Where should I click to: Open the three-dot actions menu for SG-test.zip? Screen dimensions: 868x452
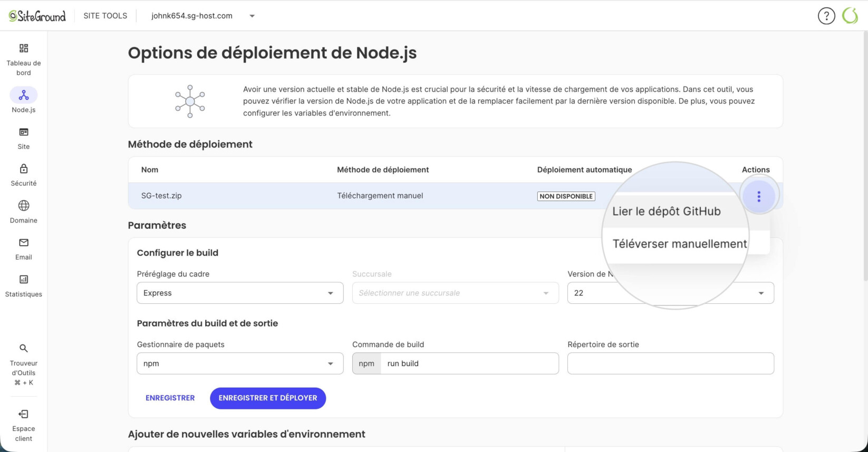coord(759,196)
